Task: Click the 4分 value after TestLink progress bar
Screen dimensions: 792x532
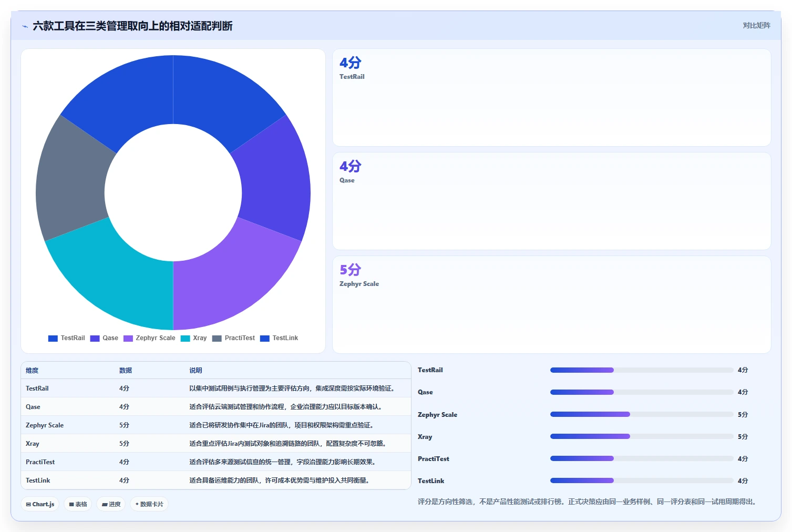Action: [x=743, y=481]
